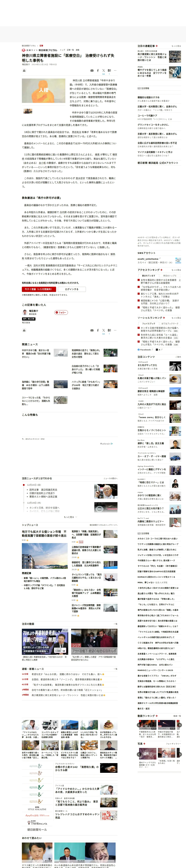Click next arrow on 動画ランキング carousel
Screen dimensions: 186x868
pos(180,725)
